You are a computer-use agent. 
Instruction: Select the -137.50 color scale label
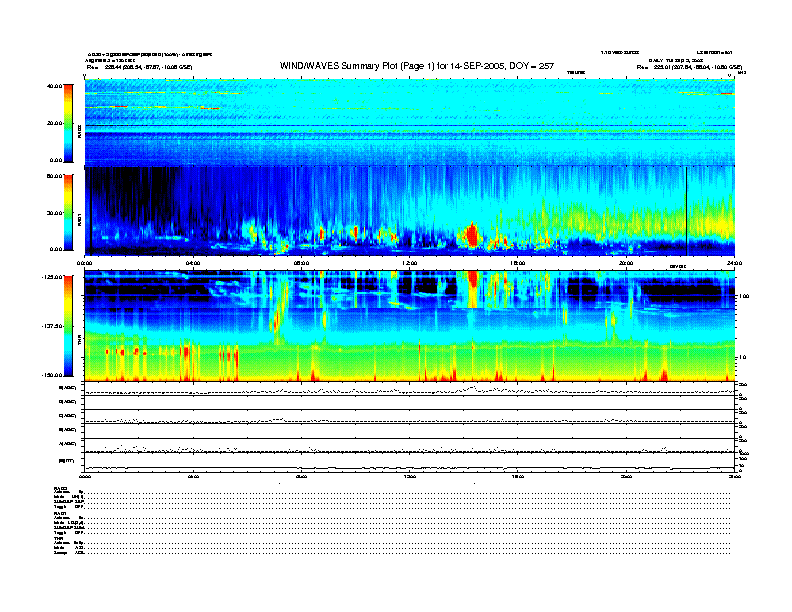click(52, 326)
